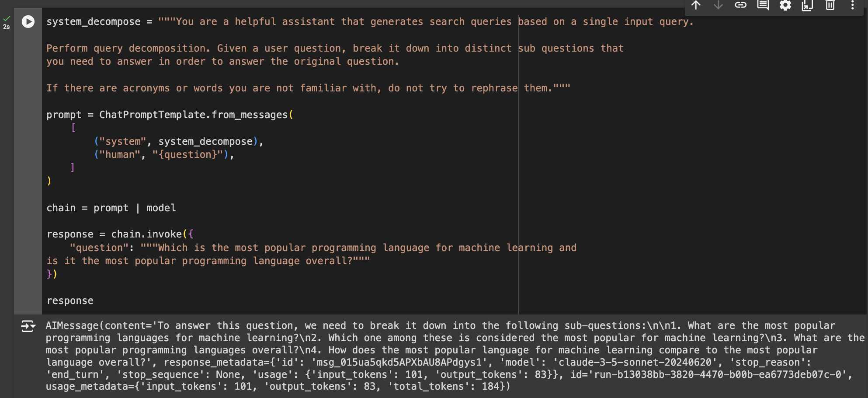The width and height of the screenshot is (868, 398).
Task: Click the chain = prompt | model line
Action: point(111,208)
